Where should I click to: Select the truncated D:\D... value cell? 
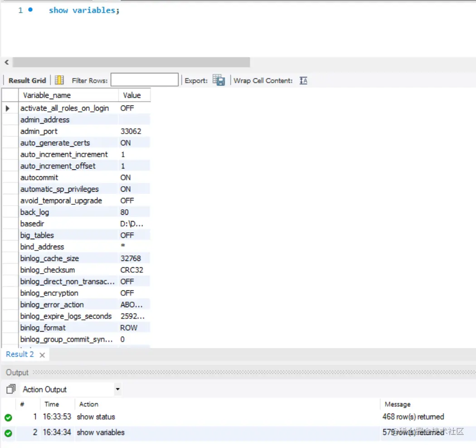point(134,223)
